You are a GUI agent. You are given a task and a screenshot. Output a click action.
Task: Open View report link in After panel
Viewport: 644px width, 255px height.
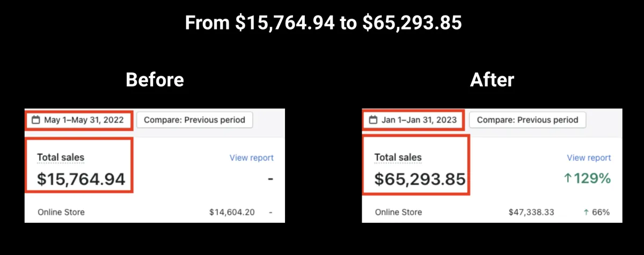589,158
